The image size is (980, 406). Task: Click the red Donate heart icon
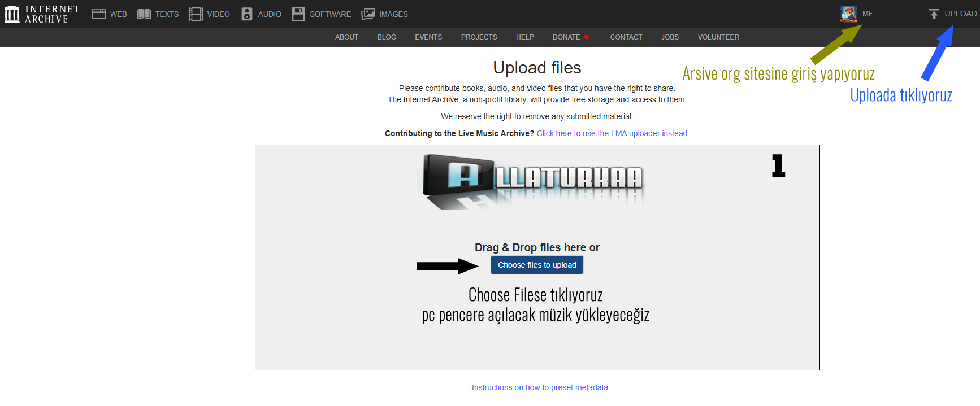click(x=587, y=37)
